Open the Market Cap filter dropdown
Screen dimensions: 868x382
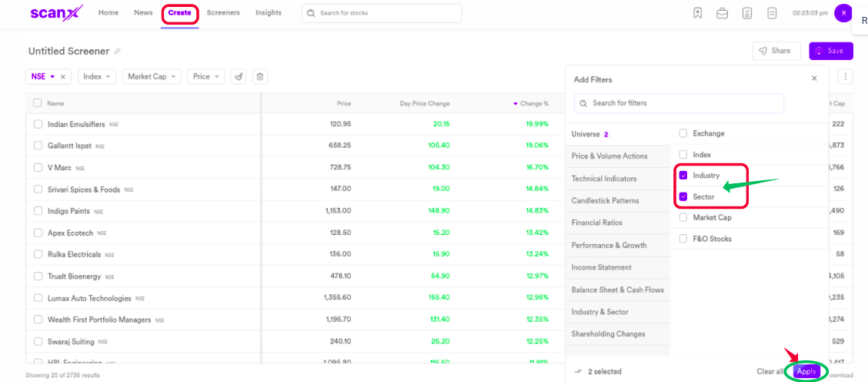click(x=152, y=76)
